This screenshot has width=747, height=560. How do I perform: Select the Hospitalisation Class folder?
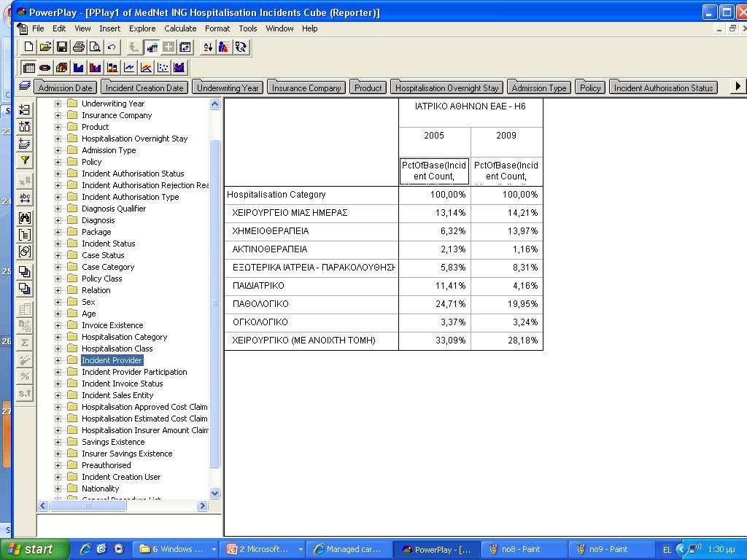click(x=117, y=349)
